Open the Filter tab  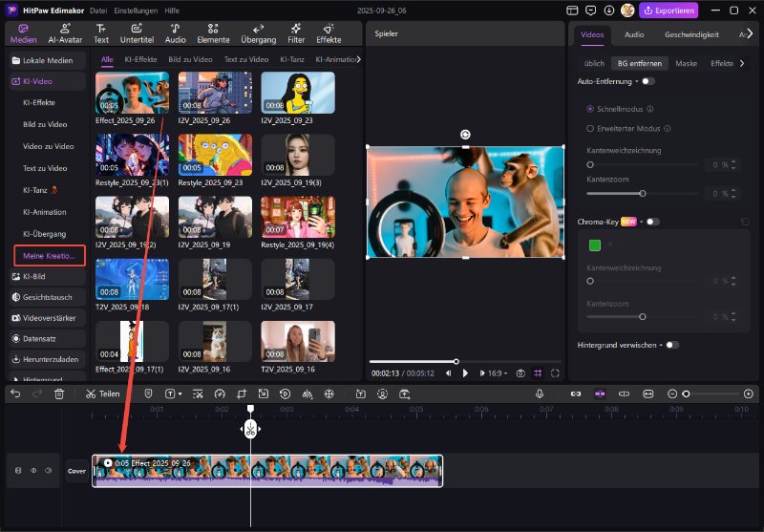pos(296,33)
